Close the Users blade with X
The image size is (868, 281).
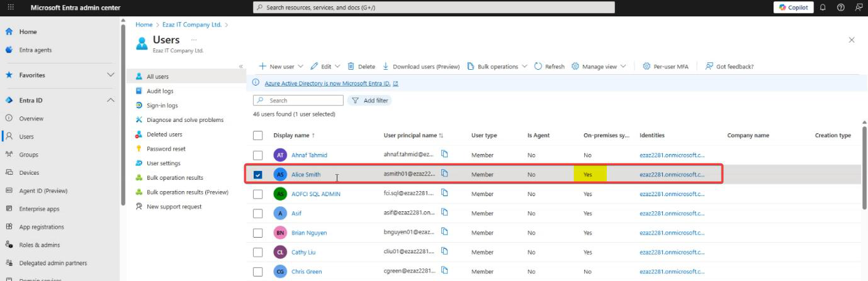852,40
